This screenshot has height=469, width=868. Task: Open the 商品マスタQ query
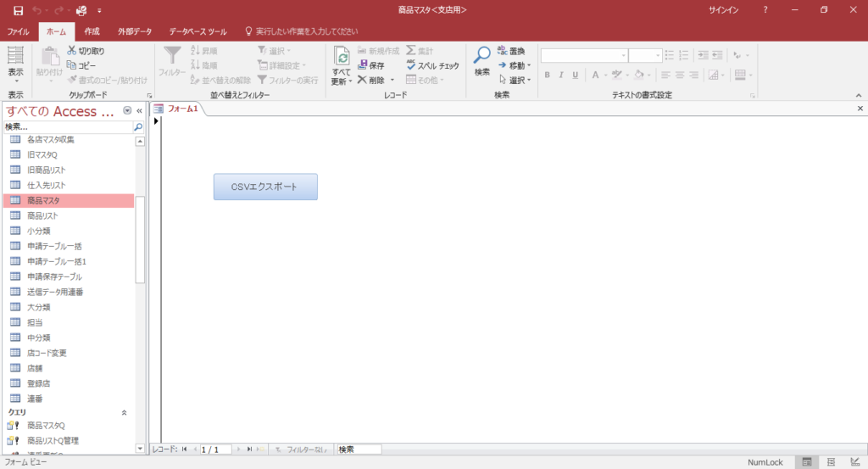pyautogui.click(x=69, y=425)
